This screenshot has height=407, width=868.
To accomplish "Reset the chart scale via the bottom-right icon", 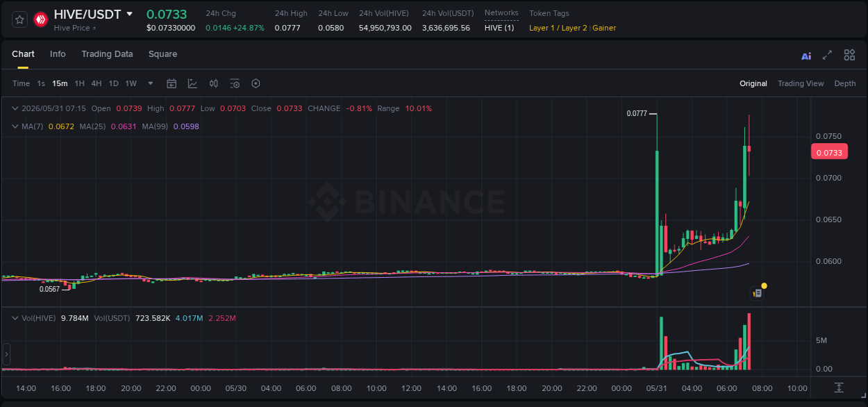I will pyautogui.click(x=839, y=388).
